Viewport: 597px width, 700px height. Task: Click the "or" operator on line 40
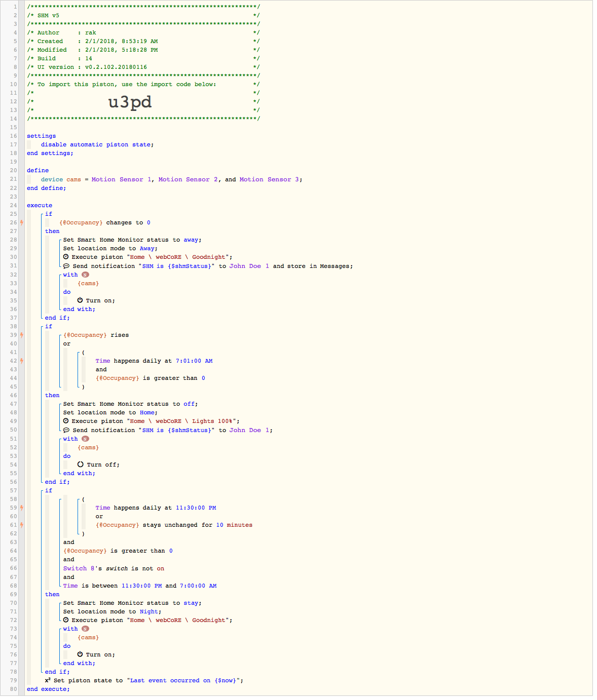point(67,343)
